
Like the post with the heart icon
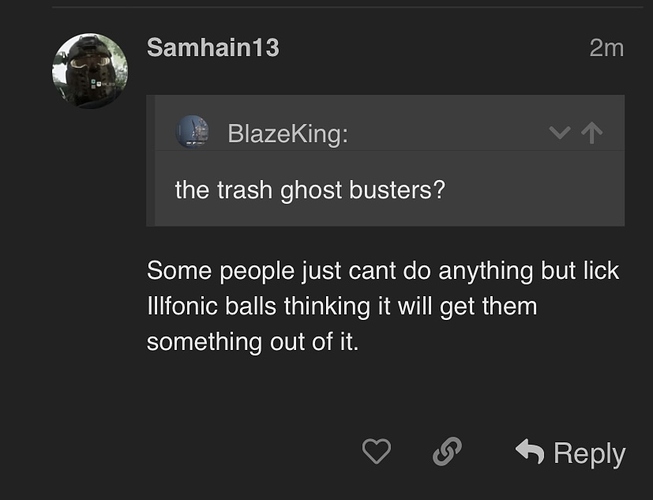point(376,453)
